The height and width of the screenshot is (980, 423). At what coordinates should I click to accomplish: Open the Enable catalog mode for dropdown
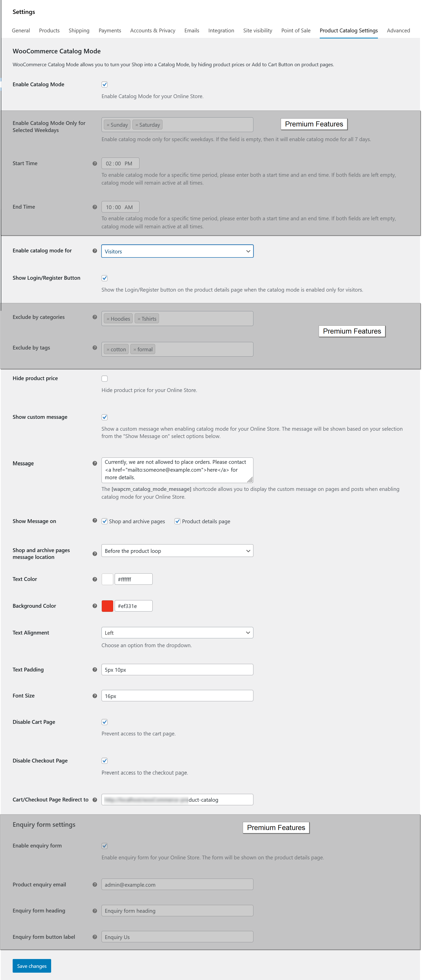pos(177,251)
